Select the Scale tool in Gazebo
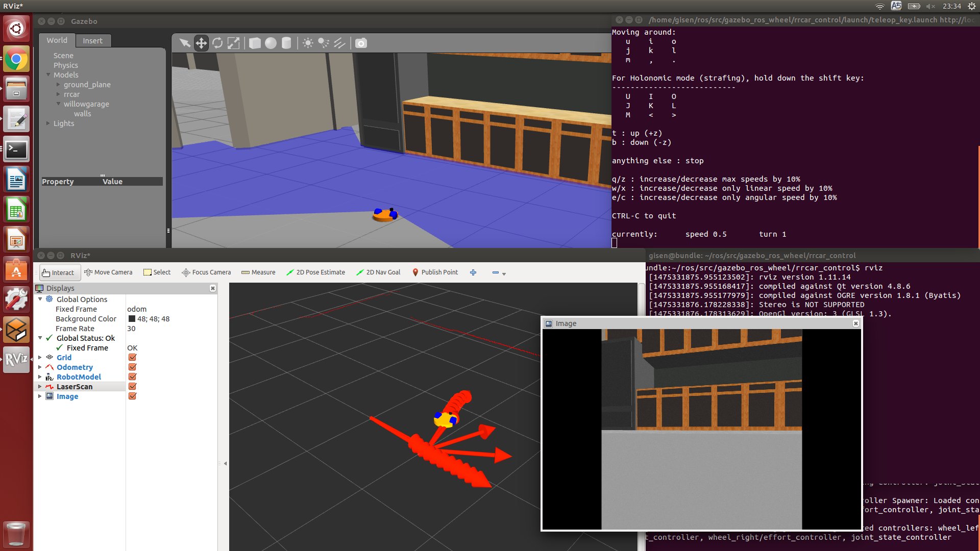 234,43
